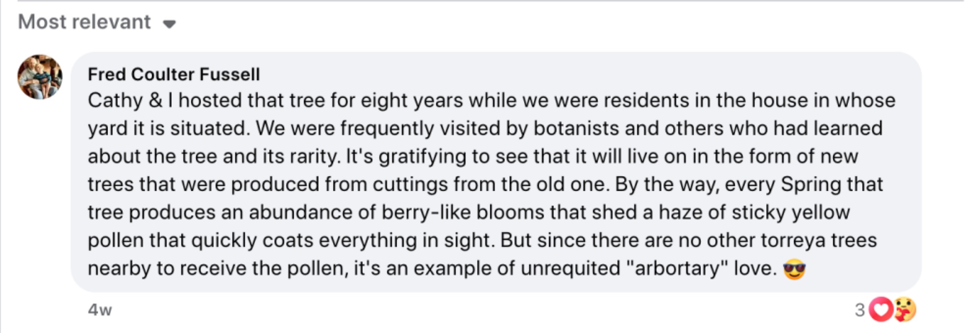Open the Fred Coulter Fussell name link
This screenshot has width=980, height=333.
pos(173,74)
